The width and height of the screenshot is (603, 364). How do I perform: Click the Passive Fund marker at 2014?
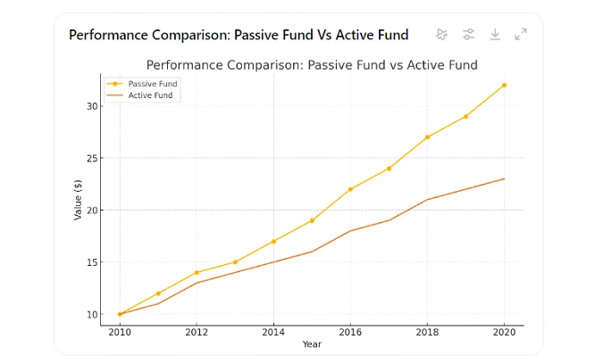274,242
